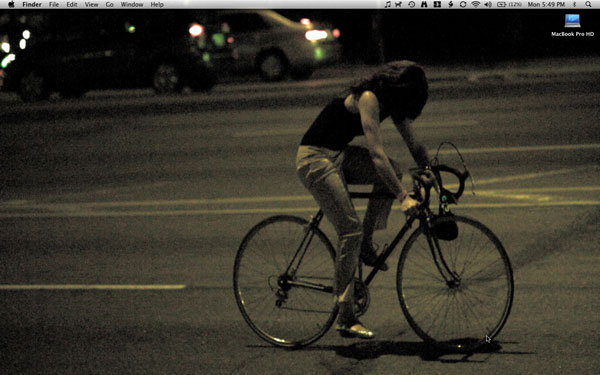
Task: Open the Edit menu
Action: tap(72, 5)
